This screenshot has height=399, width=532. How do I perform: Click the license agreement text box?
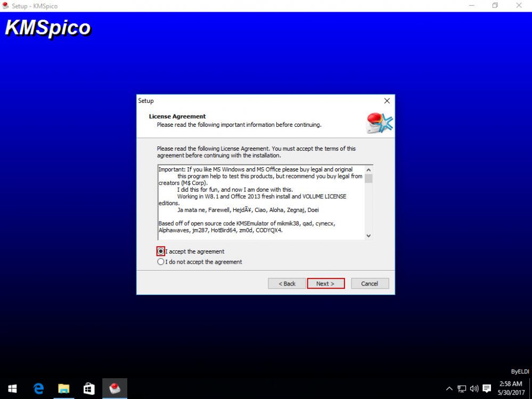pos(265,202)
